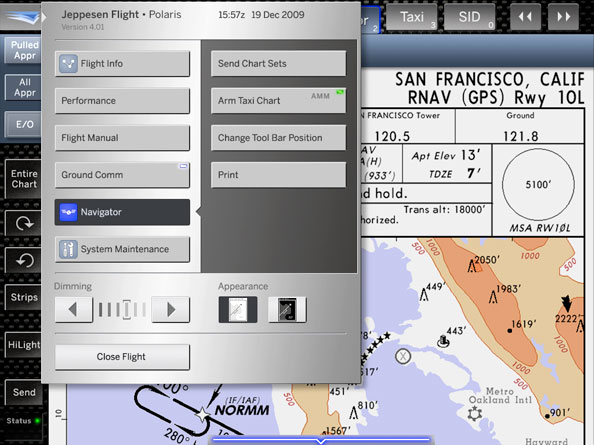
Task: Click Change Tool Bar Position button
Action: [x=278, y=137]
